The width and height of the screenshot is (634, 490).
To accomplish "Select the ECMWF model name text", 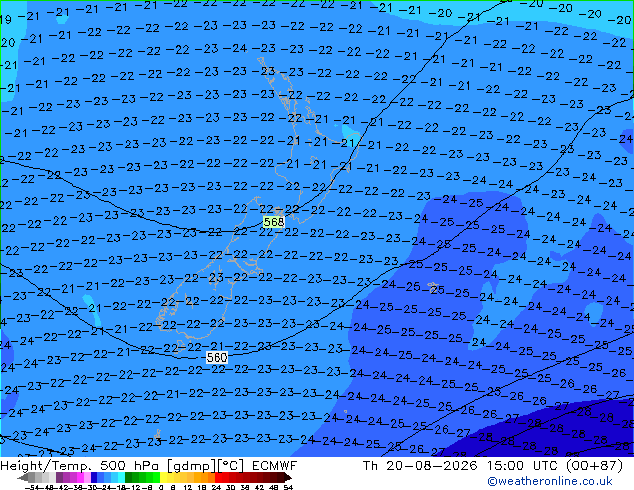I will 275,466.
